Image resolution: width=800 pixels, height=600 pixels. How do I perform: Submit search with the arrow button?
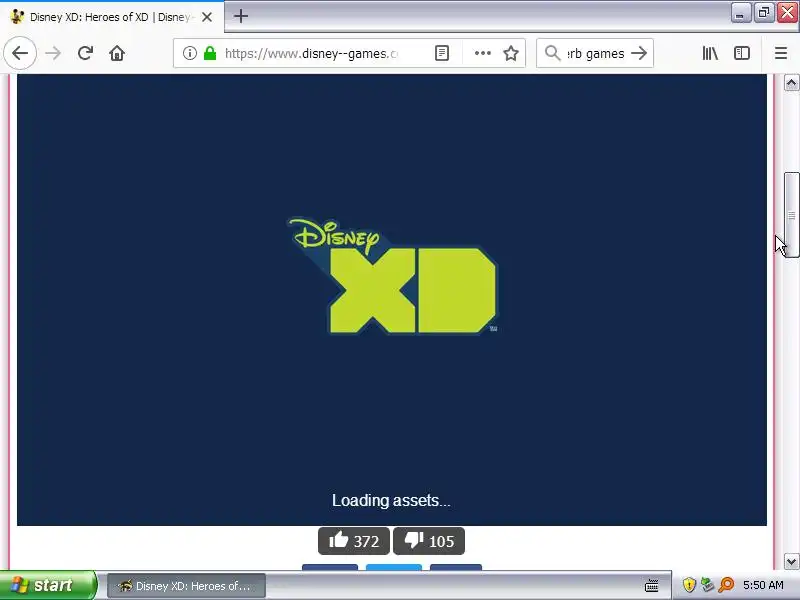click(639, 53)
